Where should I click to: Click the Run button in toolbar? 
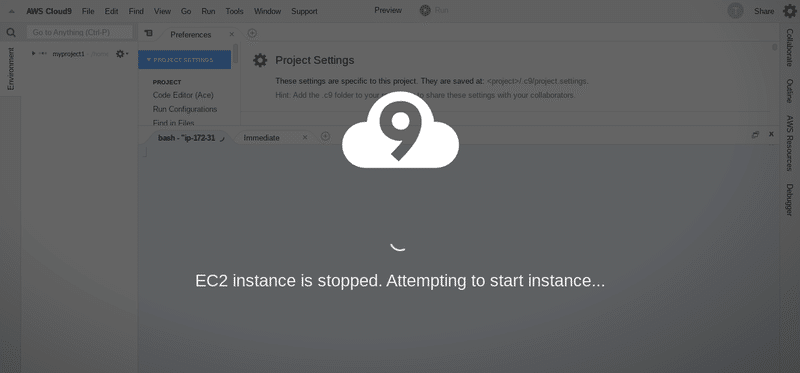click(434, 10)
